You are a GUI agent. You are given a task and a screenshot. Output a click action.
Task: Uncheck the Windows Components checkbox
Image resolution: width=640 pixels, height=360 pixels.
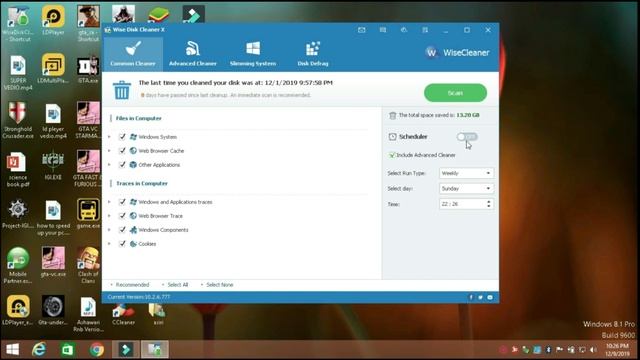pyautogui.click(x=122, y=229)
